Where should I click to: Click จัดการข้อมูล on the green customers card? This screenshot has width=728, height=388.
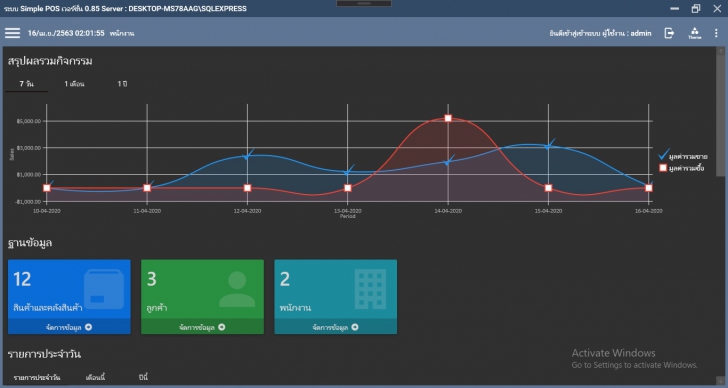click(x=202, y=327)
